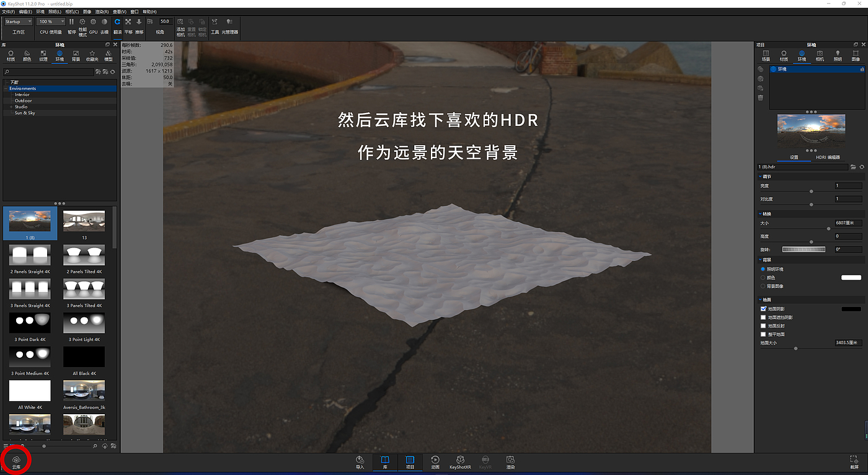
Task: Open the 云库 cloud library
Action: coord(16,462)
